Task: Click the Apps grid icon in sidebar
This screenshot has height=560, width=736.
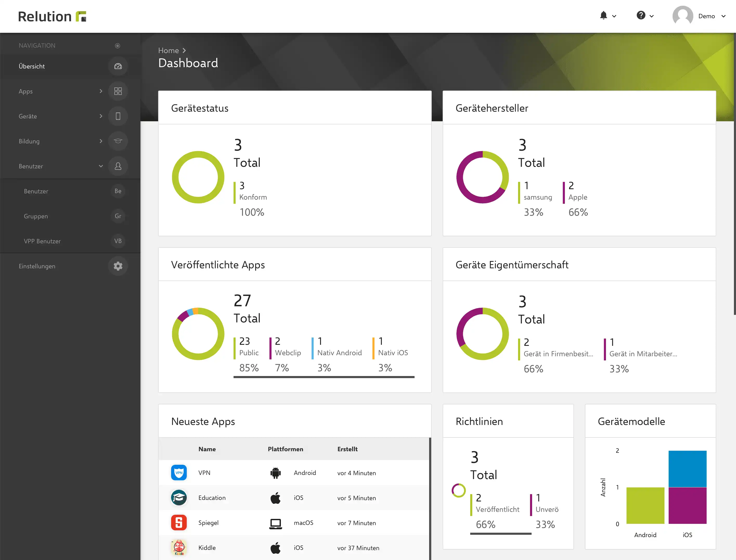Action: tap(118, 91)
